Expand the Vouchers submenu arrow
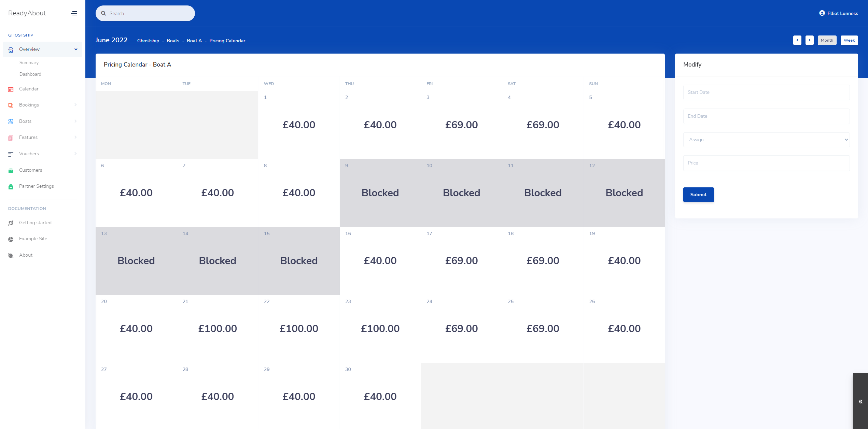 click(75, 154)
